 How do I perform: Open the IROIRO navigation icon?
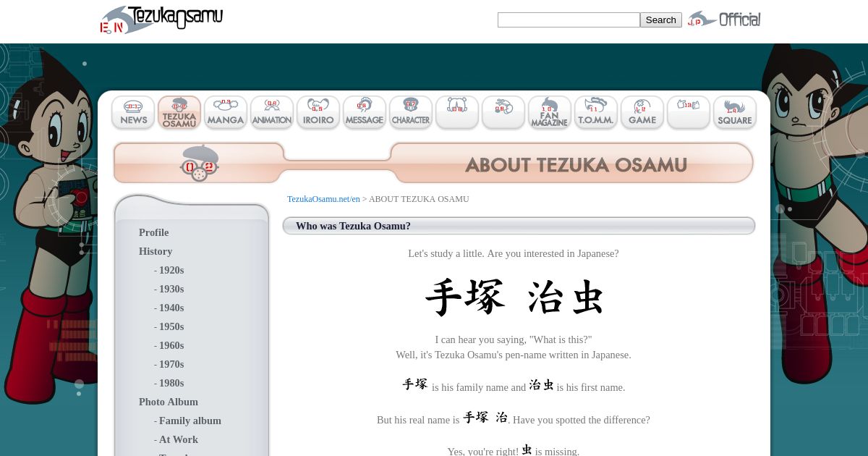coord(318,113)
